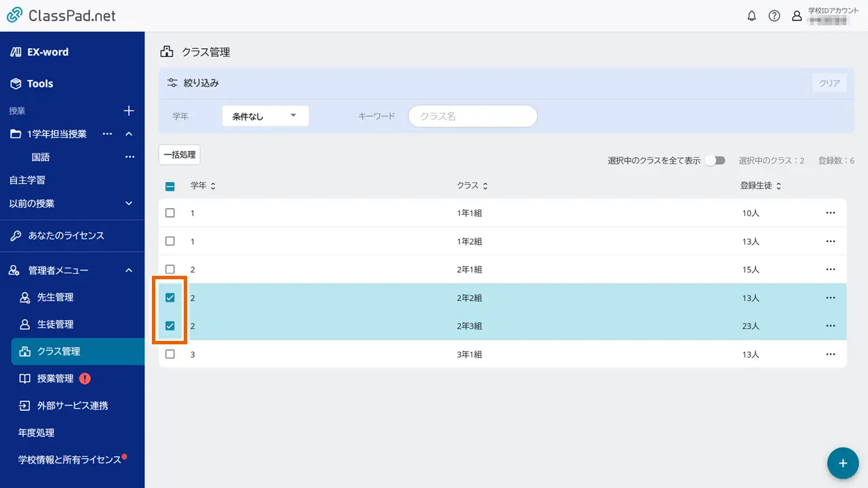Screen dimensions: 868x488
Task: Open 生徒管理 in the sidebar
Action: (x=55, y=325)
